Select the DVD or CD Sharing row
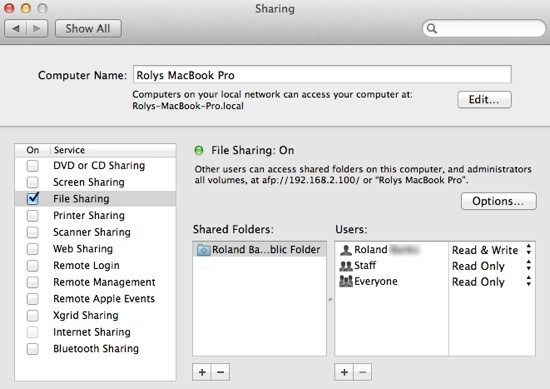The height and width of the screenshot is (389, 550). coord(95,166)
